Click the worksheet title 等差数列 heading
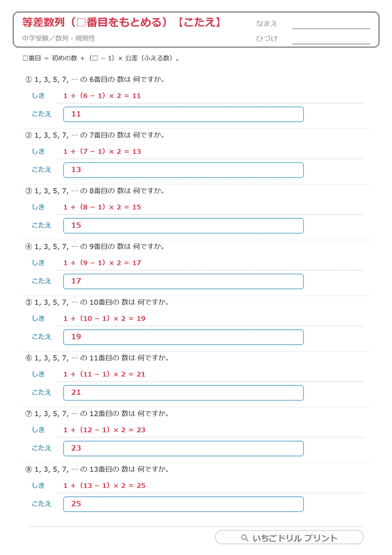This screenshot has width=392, height=555. tap(122, 22)
